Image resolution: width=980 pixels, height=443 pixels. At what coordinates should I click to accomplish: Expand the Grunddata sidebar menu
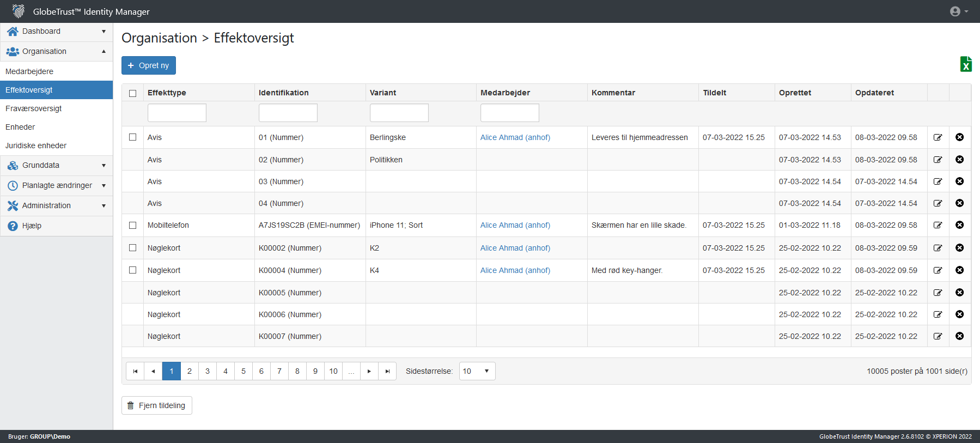57,166
